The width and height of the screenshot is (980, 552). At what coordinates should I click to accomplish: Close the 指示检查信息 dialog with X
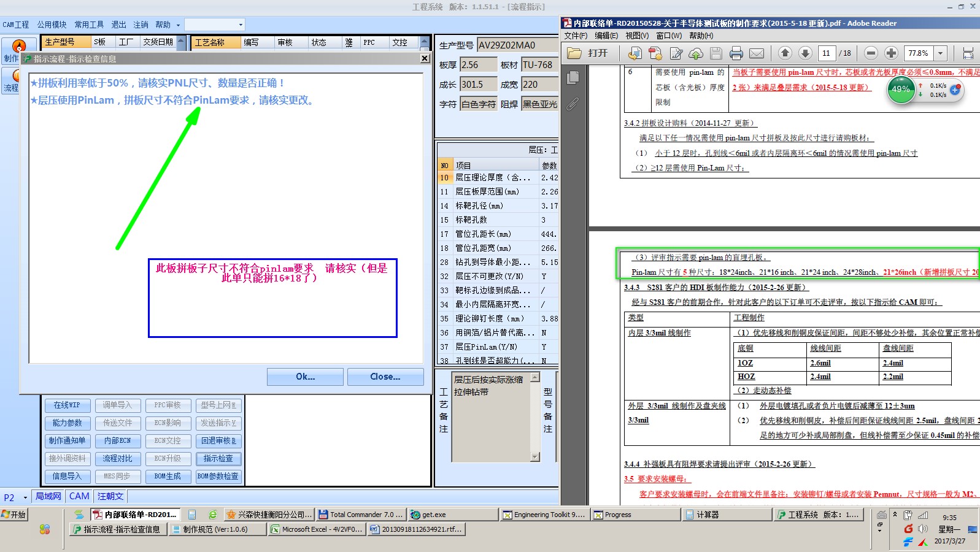(425, 58)
